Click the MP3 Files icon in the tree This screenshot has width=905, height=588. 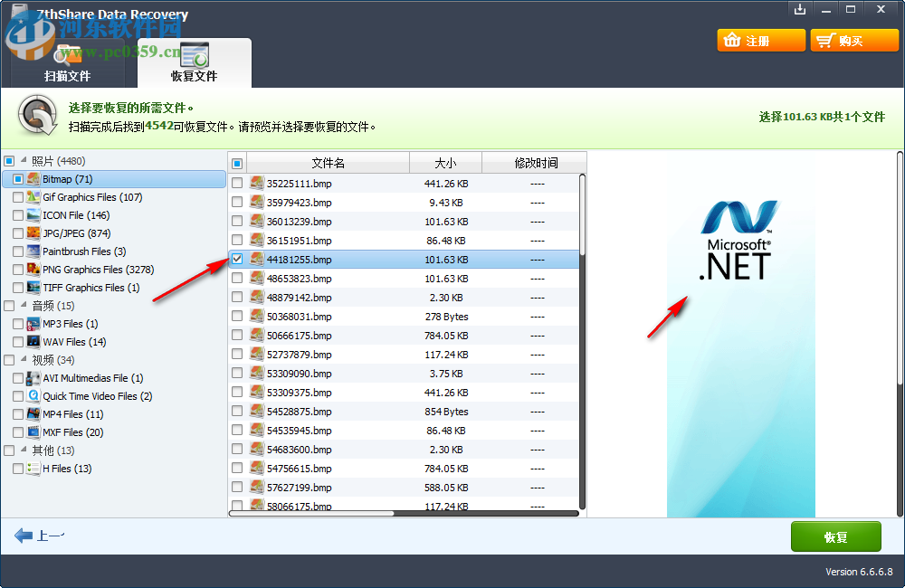pyautogui.click(x=32, y=324)
